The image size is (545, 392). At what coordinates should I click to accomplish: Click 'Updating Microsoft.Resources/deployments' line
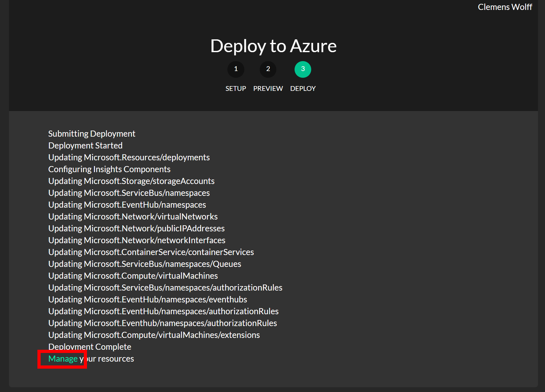point(129,157)
